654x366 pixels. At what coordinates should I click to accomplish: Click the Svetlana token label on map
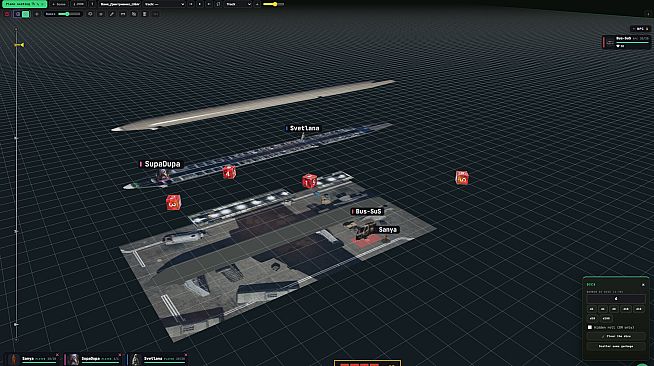point(304,128)
